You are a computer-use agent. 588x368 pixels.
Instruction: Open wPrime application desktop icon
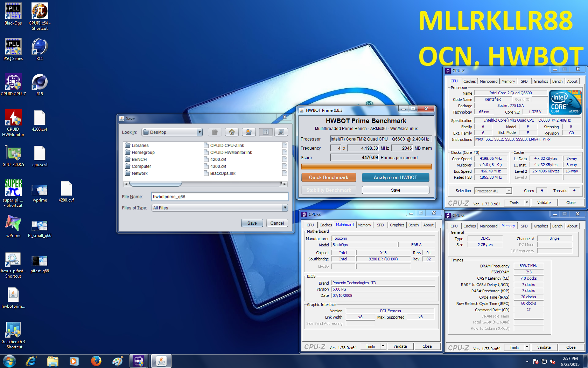click(x=13, y=226)
